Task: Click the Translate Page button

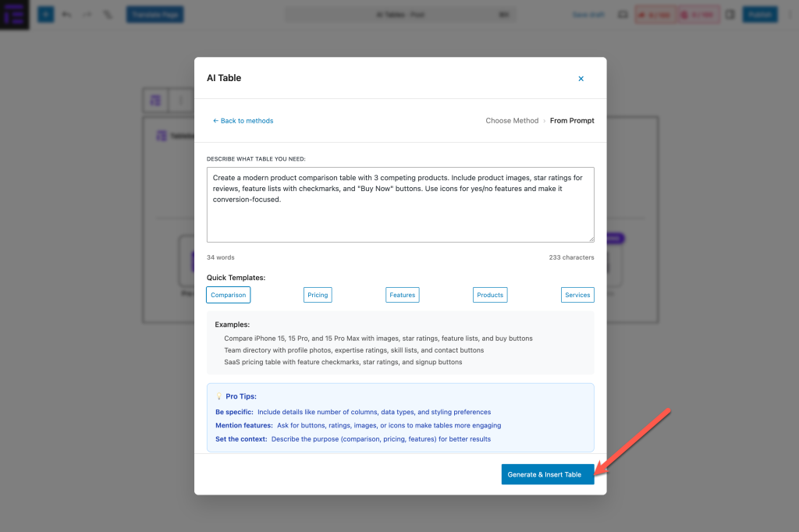Action: point(155,14)
